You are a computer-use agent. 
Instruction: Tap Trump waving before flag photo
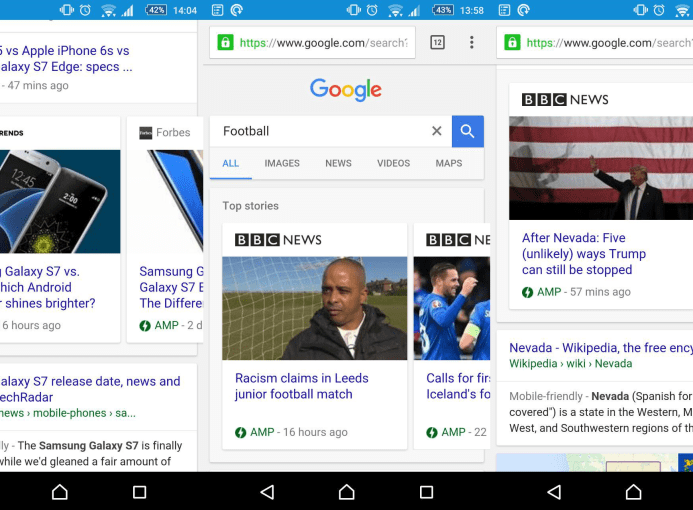(601, 168)
